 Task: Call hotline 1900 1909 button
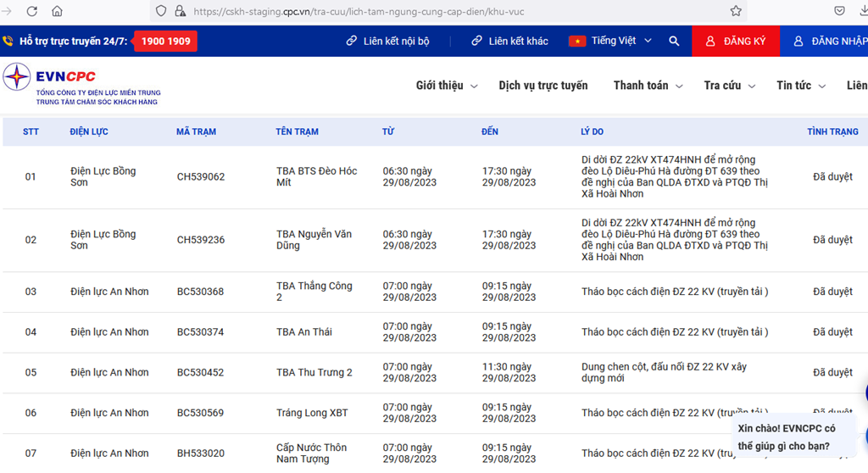[165, 41]
